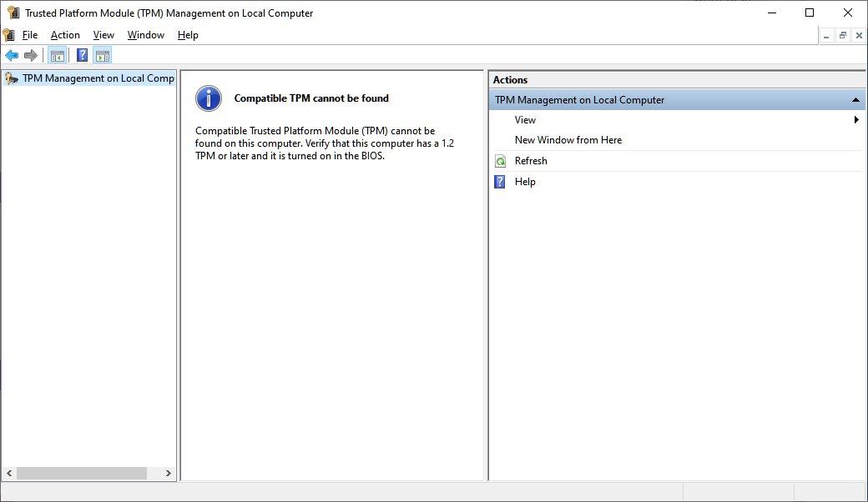868x502 pixels.
Task: Open the Action menu
Action: pos(65,35)
